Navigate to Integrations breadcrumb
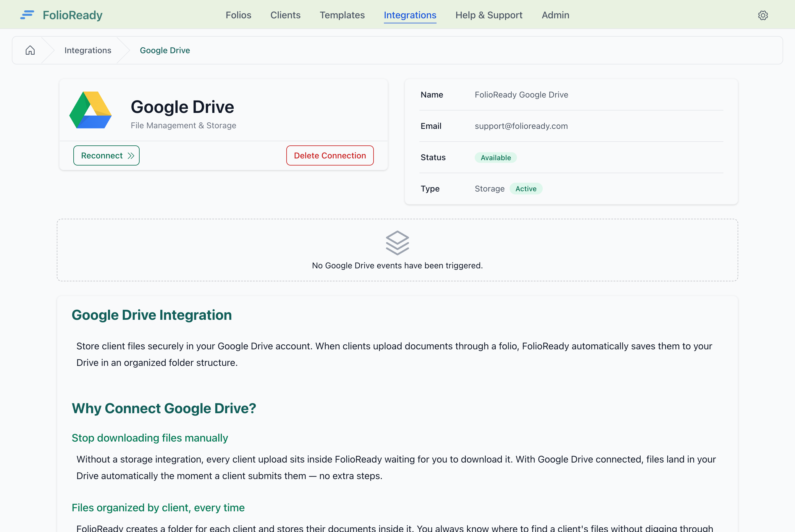Screen dimensions: 795x532 [x=88, y=50]
